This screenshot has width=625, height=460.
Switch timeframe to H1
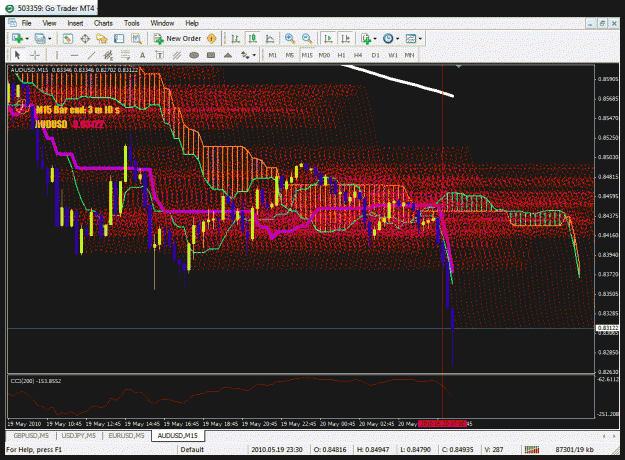coord(342,55)
